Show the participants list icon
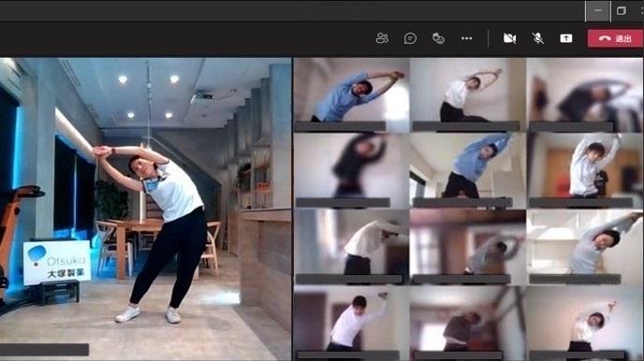 click(x=382, y=38)
